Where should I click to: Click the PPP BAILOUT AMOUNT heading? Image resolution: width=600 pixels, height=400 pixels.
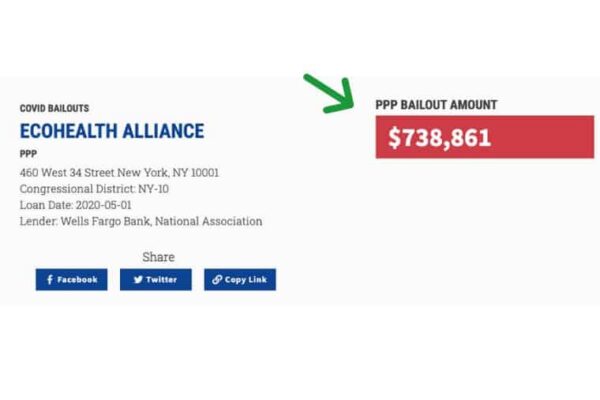point(436,105)
